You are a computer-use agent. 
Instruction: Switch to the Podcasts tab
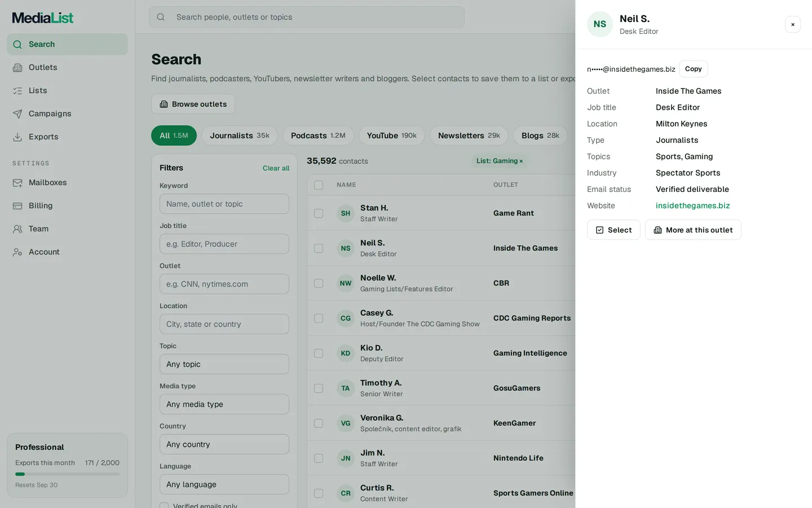[x=318, y=135]
